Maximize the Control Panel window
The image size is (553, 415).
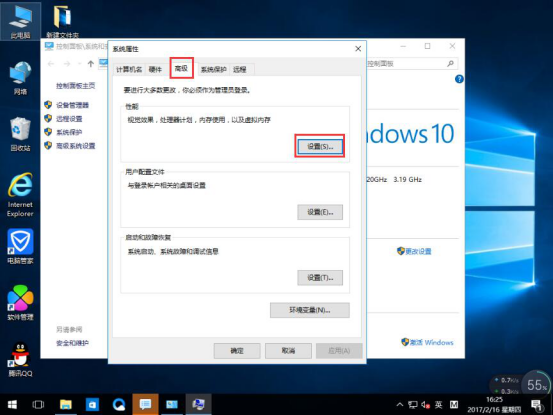coord(427,46)
